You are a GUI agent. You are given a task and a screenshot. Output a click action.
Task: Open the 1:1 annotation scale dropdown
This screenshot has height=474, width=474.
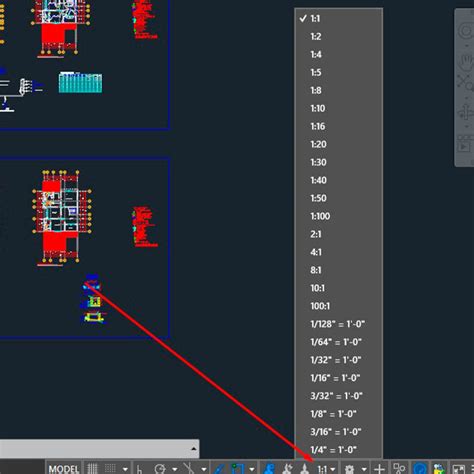pos(326,469)
